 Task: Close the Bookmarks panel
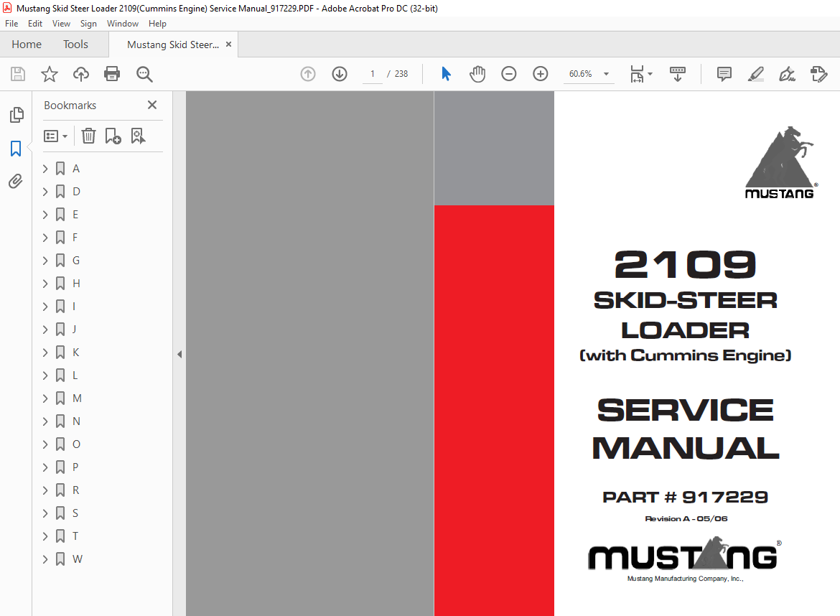coord(152,105)
